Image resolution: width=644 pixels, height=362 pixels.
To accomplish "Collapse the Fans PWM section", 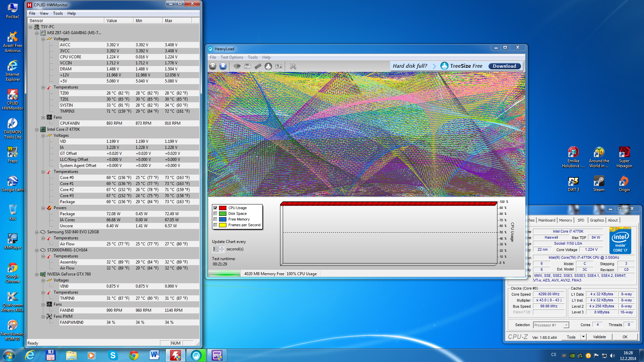I will 43,316.
